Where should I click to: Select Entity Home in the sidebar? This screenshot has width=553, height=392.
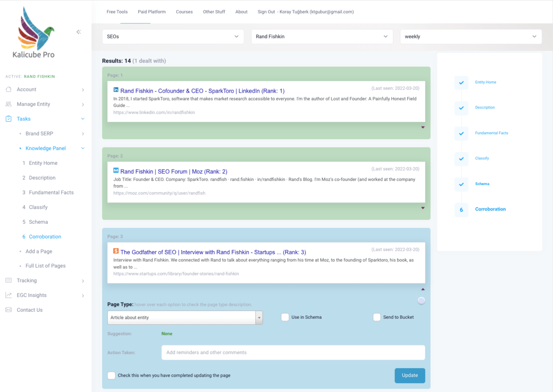point(43,163)
